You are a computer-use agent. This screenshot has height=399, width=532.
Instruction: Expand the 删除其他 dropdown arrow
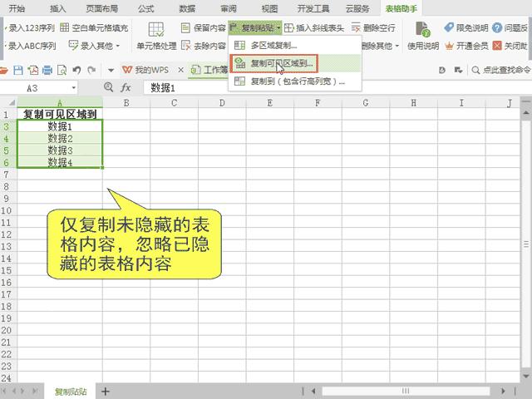397,46
